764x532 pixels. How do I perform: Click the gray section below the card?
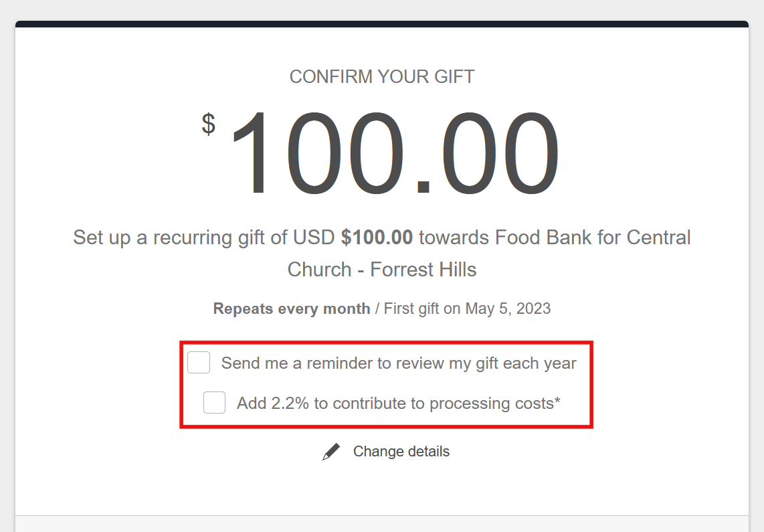tap(382, 522)
